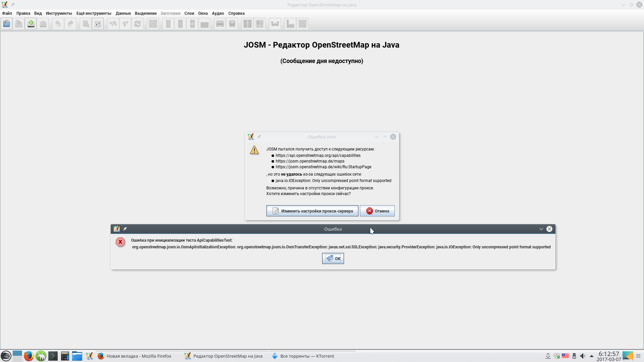Toggle the pin on the Ошибка dialog titlebar

[x=125, y=229]
